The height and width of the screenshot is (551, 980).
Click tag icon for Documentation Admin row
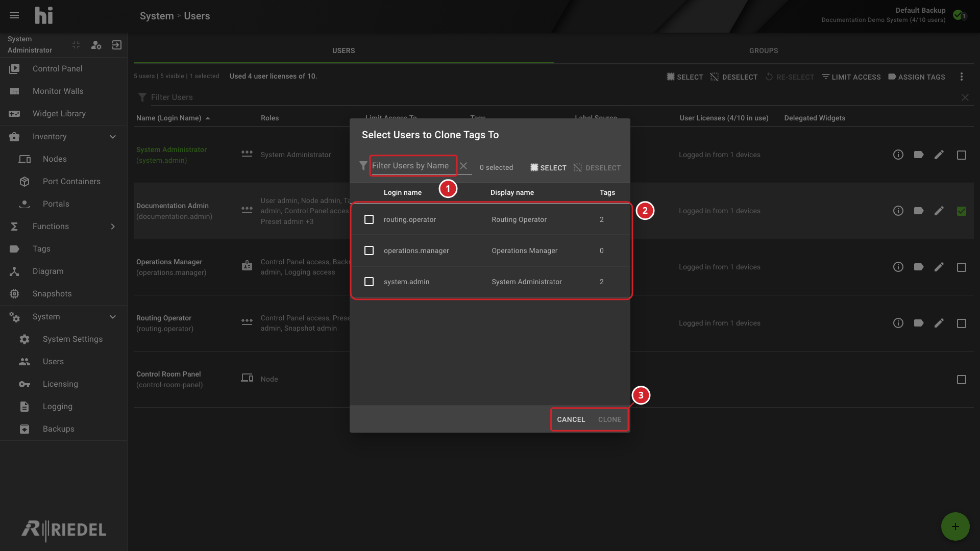pyautogui.click(x=919, y=211)
